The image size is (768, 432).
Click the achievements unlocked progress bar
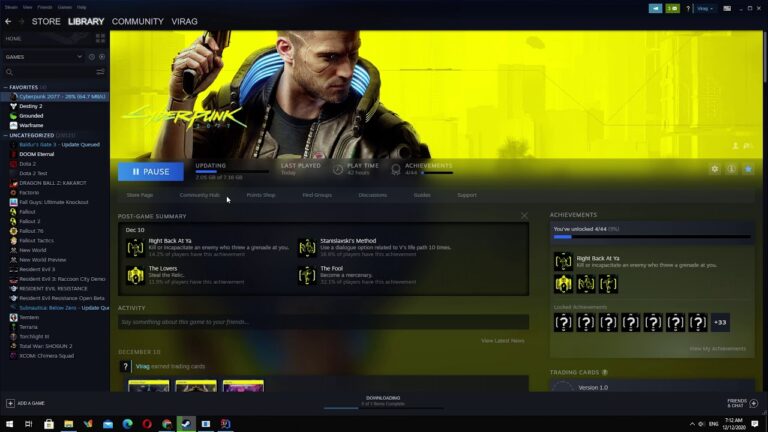(x=652, y=237)
